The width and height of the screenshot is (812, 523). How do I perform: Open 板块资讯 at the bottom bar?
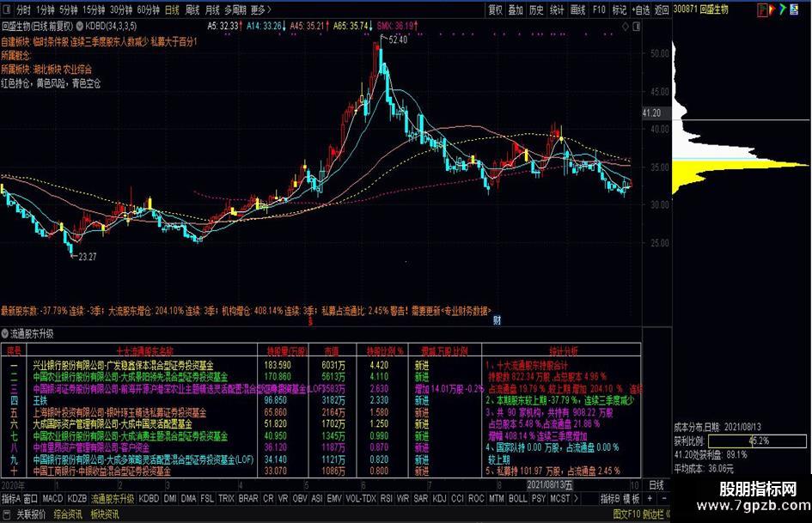coord(105,514)
